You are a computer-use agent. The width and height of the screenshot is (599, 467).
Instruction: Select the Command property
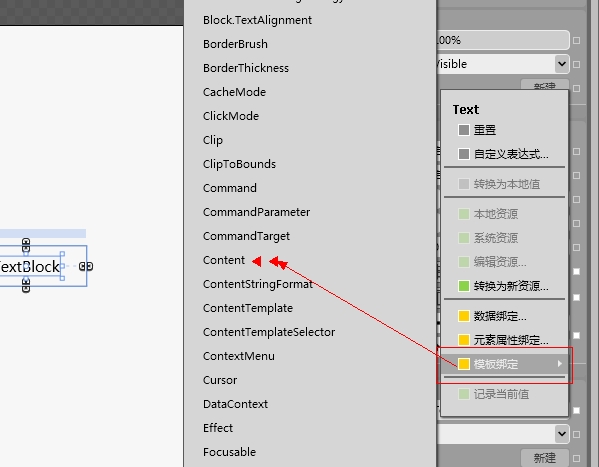230,188
